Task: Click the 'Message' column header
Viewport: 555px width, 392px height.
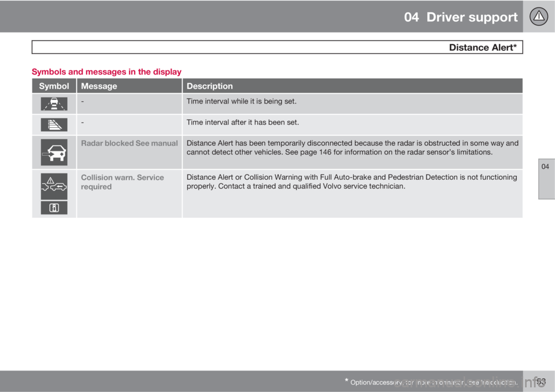Action: point(99,86)
